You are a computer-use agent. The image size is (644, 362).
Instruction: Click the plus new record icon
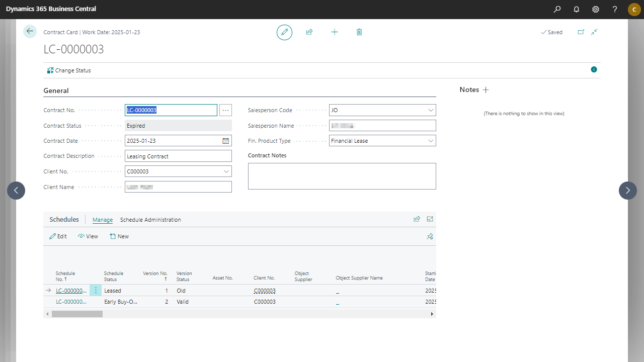(x=335, y=32)
